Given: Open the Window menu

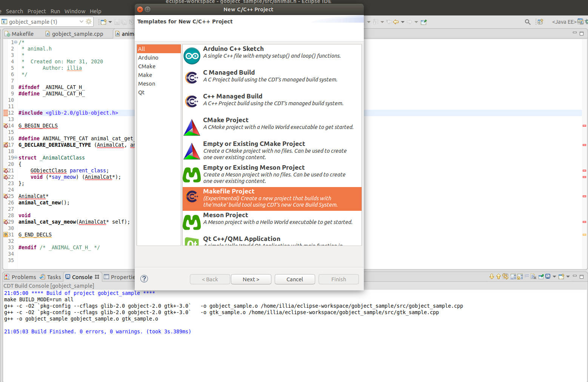Looking at the screenshot, I should pos(75,11).
